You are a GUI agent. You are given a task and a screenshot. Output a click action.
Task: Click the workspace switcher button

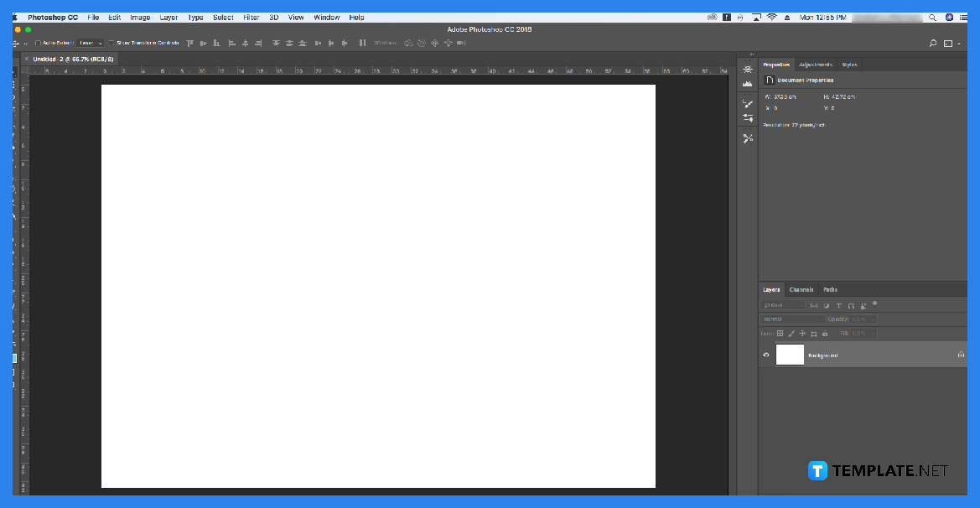pos(950,42)
